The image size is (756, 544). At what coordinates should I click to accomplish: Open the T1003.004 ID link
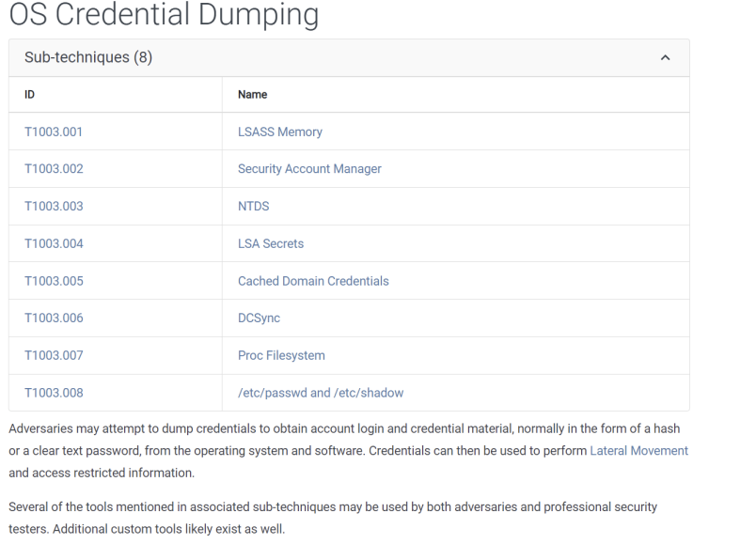click(54, 243)
